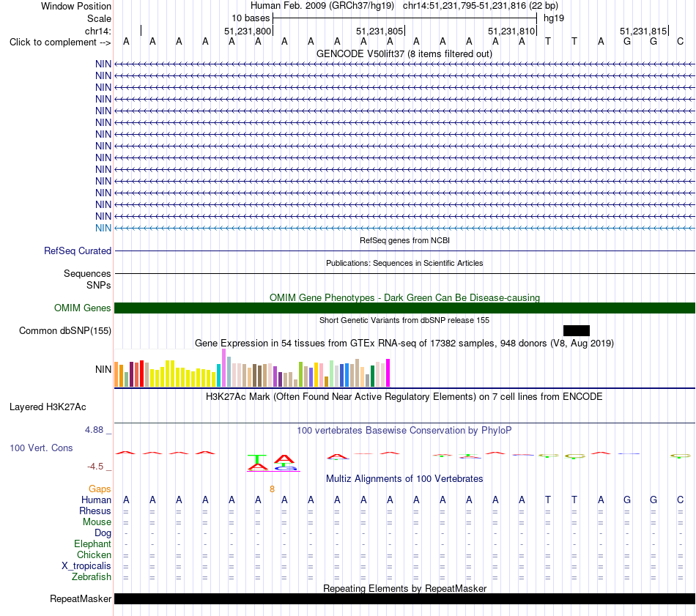Image resolution: width=696 pixels, height=616 pixels.
Task: Open the GTEx NIN expression bar chart
Action: coord(252,368)
